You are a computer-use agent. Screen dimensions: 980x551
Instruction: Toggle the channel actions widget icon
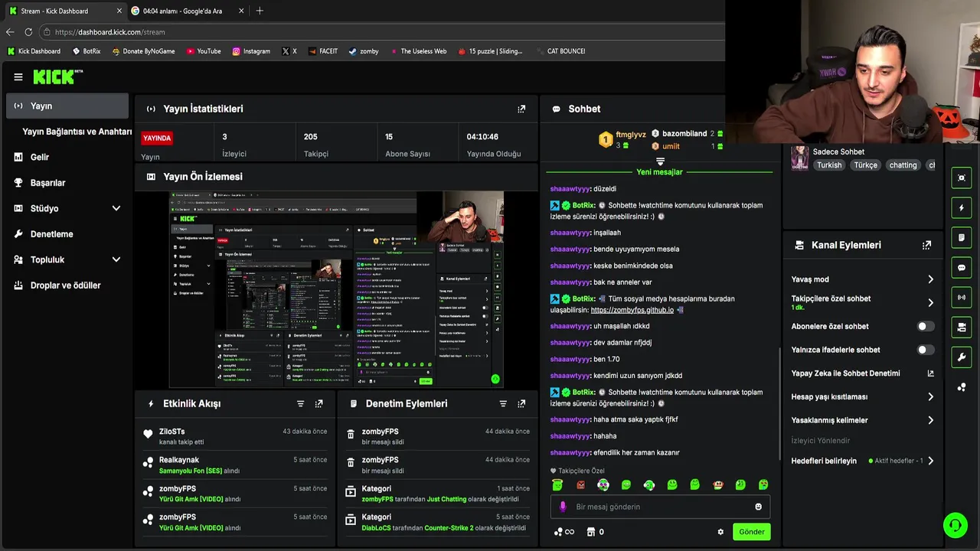pyautogui.click(x=962, y=327)
